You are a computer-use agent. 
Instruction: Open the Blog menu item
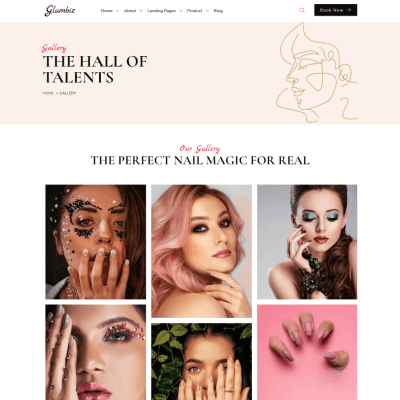(x=218, y=11)
